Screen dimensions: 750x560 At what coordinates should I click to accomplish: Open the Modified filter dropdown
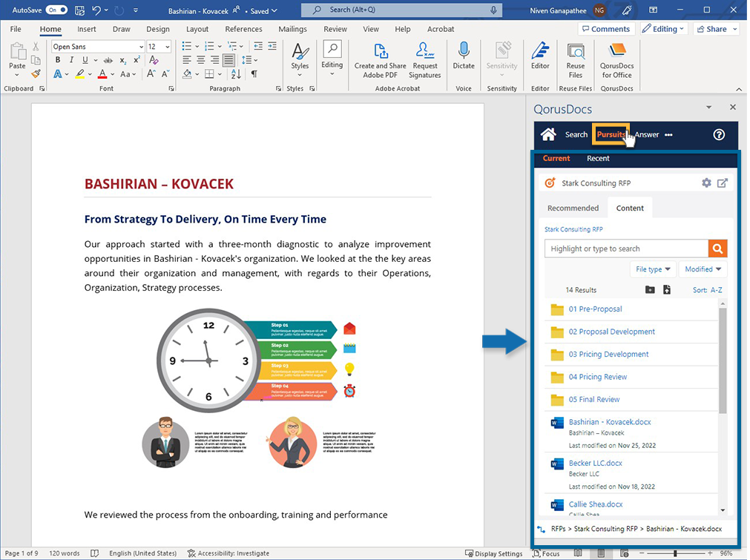pos(703,269)
